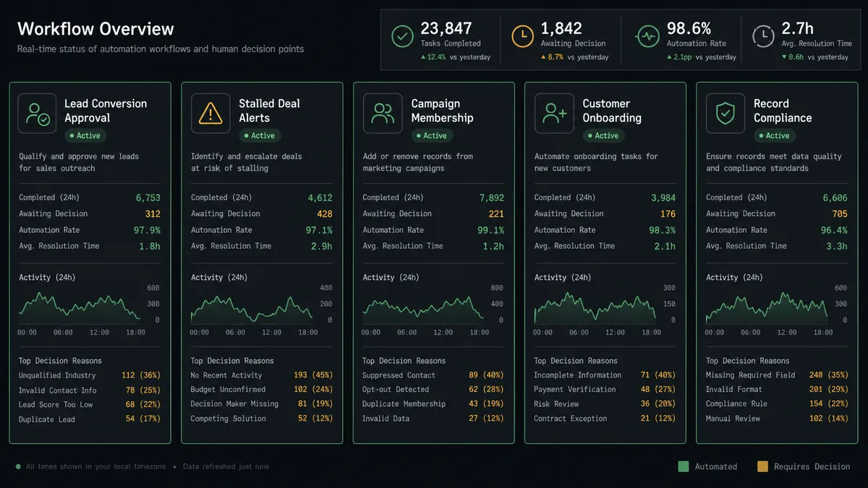Click Lead Conversion Awaiting Decision value 312
Image resolution: width=868 pixels, height=488 pixels.
click(x=153, y=214)
